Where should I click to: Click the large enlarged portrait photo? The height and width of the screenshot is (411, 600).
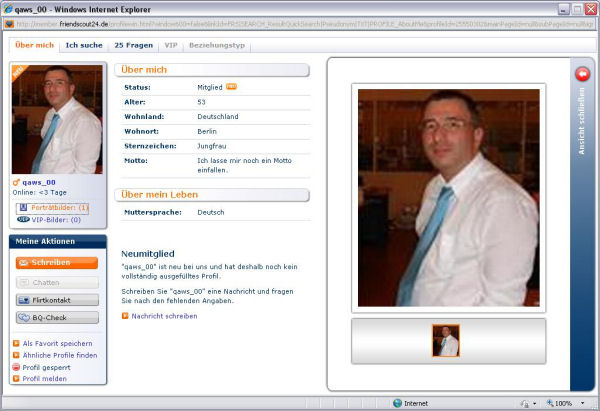click(x=448, y=198)
